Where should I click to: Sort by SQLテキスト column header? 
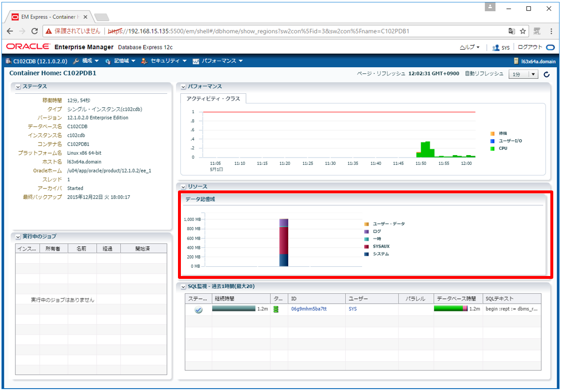coord(512,299)
